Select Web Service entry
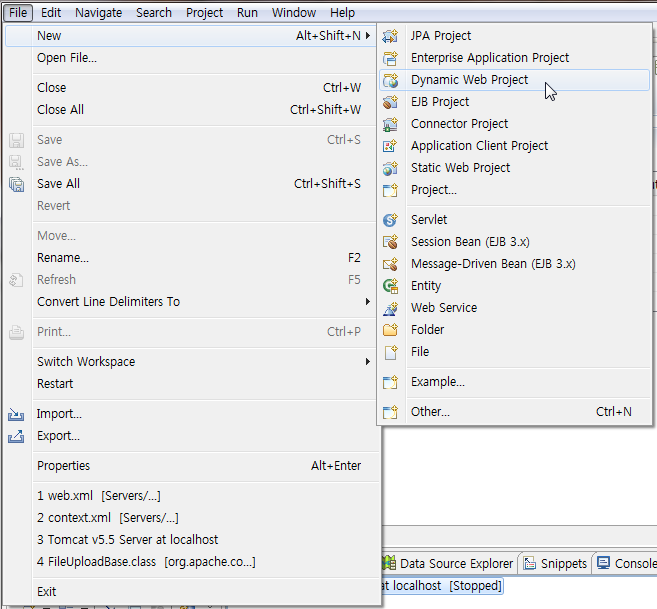Viewport: 657px width, 609px height. pos(514,308)
